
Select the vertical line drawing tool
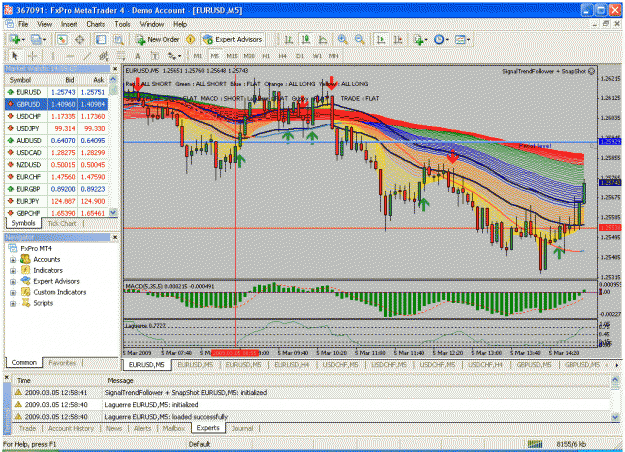(x=53, y=56)
